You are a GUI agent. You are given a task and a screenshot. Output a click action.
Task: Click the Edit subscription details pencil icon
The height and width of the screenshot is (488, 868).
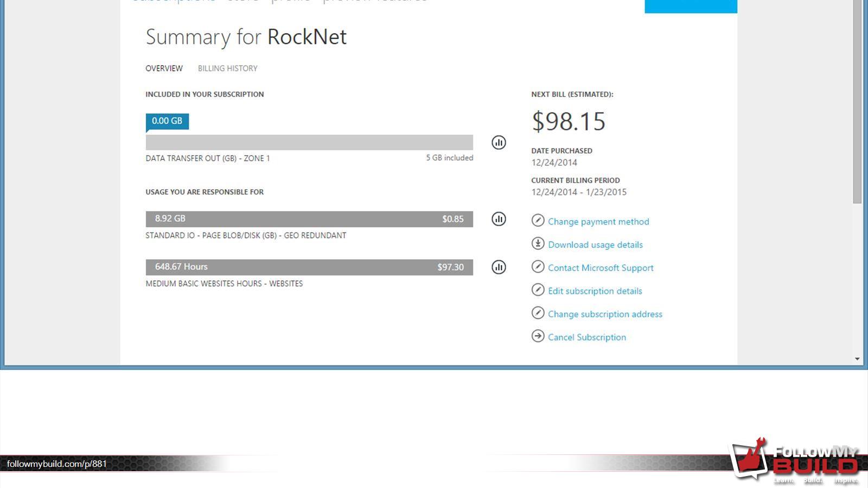coord(538,290)
